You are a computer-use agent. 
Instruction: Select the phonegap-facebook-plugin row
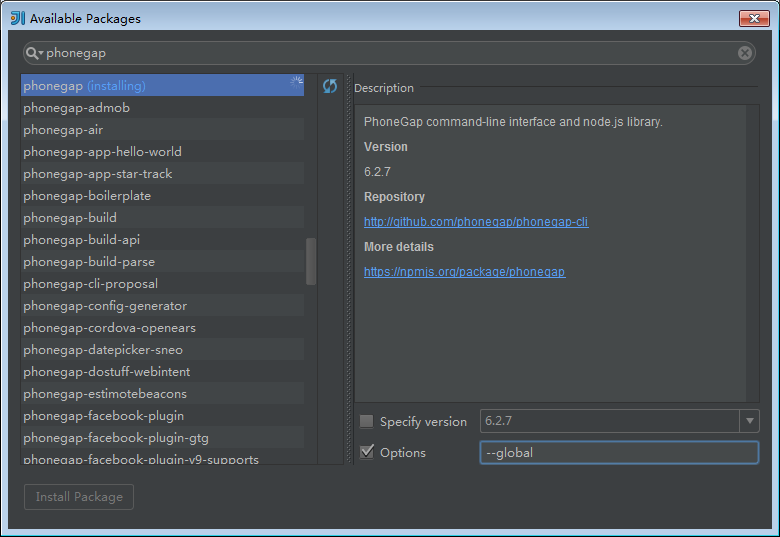[162, 415]
